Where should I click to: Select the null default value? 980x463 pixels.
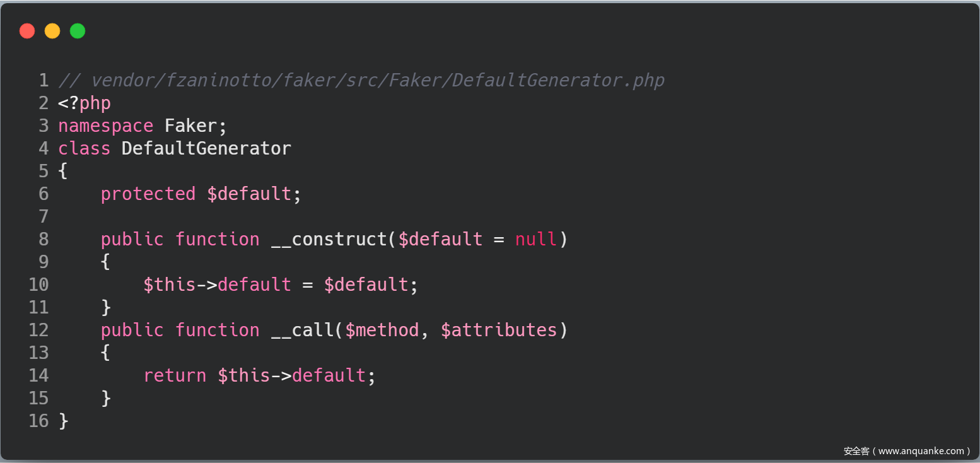click(x=536, y=239)
